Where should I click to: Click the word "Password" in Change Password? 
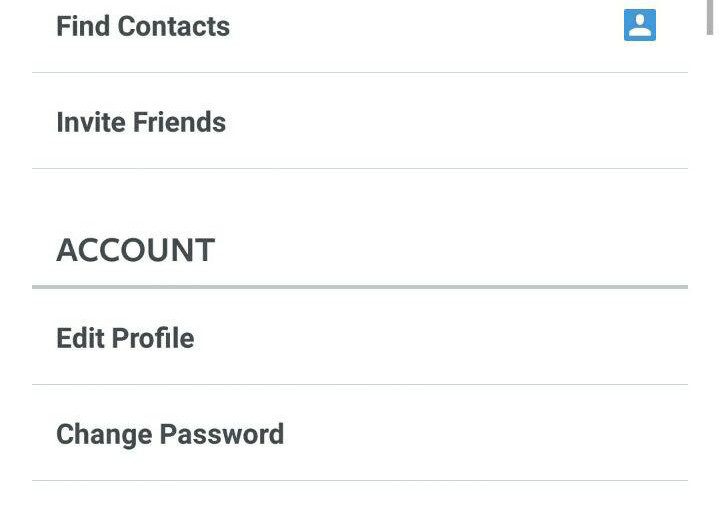222,434
